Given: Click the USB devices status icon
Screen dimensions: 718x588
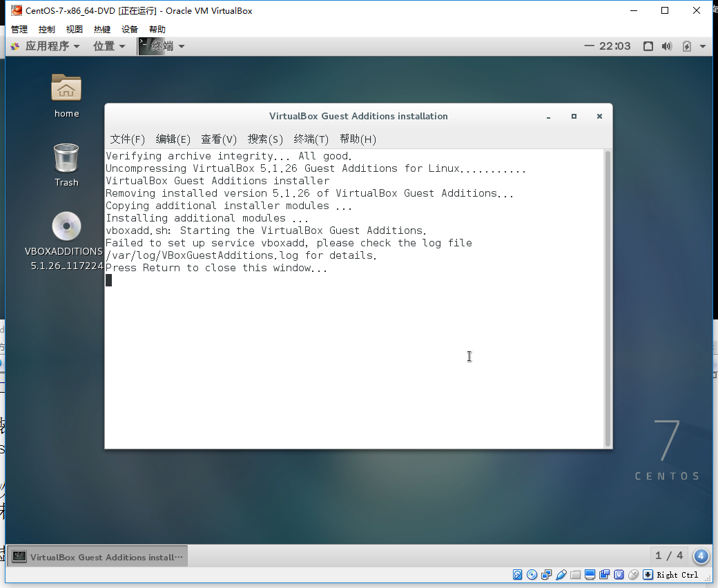Looking at the screenshot, I should [561, 575].
